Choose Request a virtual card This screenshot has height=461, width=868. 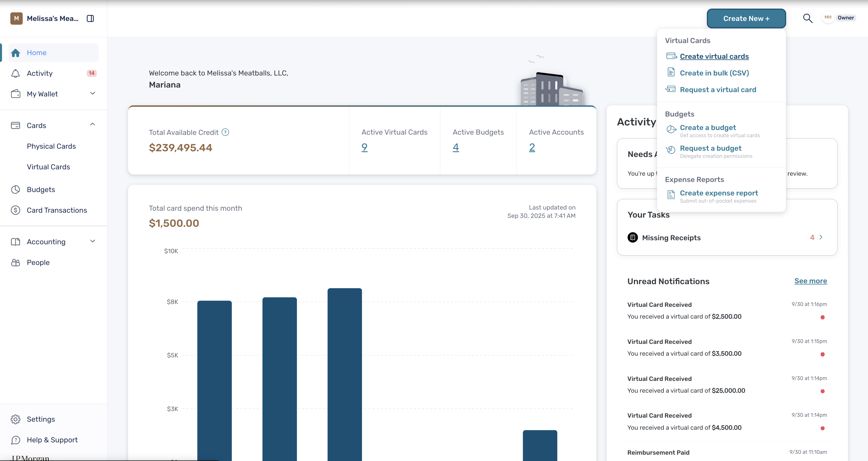point(718,90)
